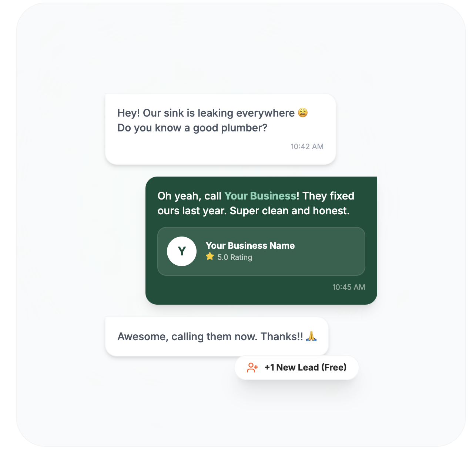The width and height of the screenshot is (476, 459).
Task: Open the Your Business highlighted link
Action: click(260, 196)
